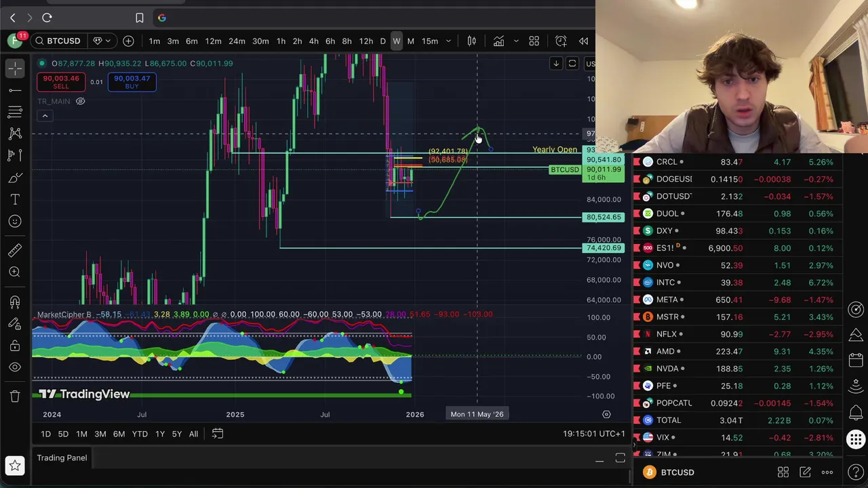Viewport: 868px width, 488px height.
Task: Toggle hide all drawings eye
Action: (x=15, y=367)
